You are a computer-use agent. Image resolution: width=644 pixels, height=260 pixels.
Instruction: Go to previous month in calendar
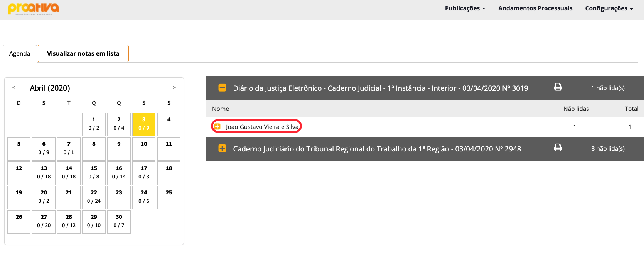pos(14,87)
